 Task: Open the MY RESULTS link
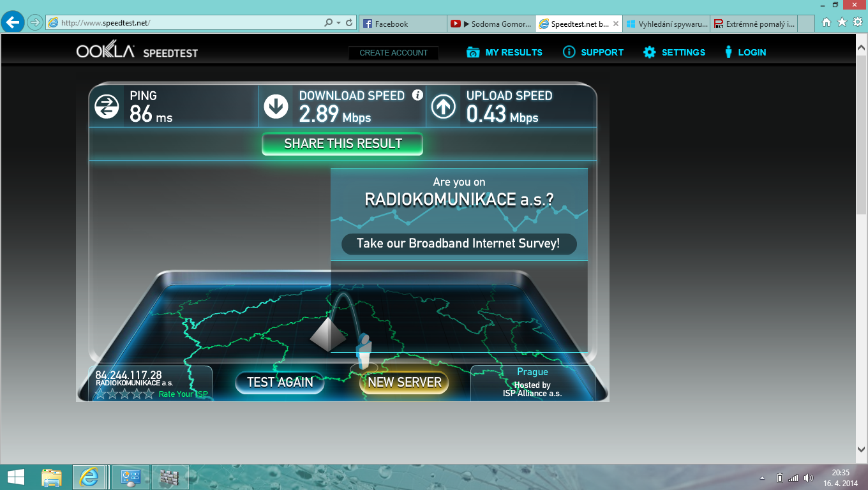(514, 52)
